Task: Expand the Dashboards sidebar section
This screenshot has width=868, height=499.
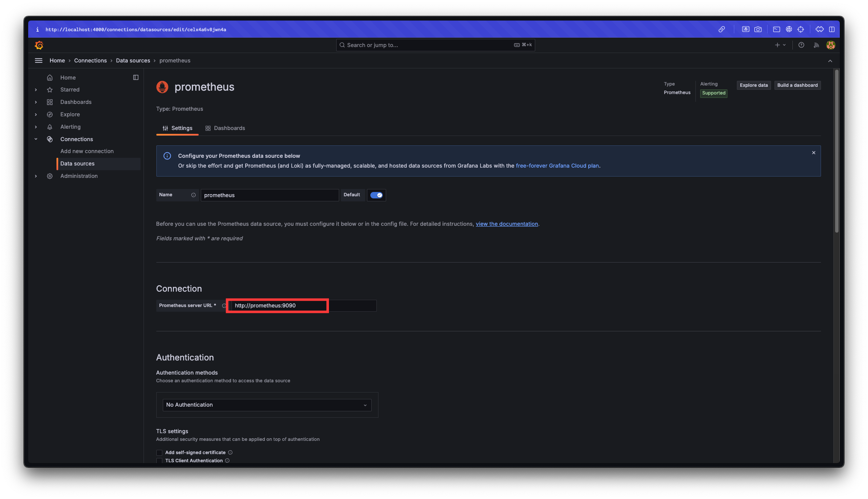Action: tap(36, 102)
